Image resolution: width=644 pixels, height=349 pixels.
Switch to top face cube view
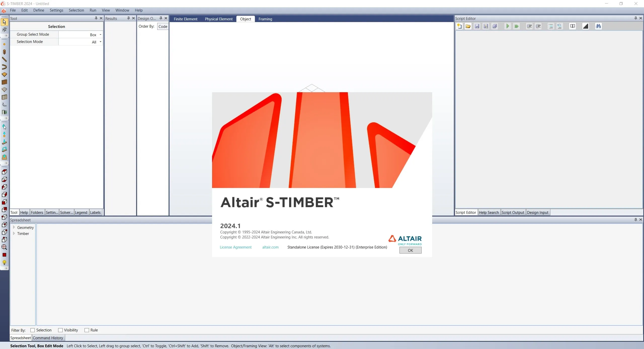click(x=4, y=172)
